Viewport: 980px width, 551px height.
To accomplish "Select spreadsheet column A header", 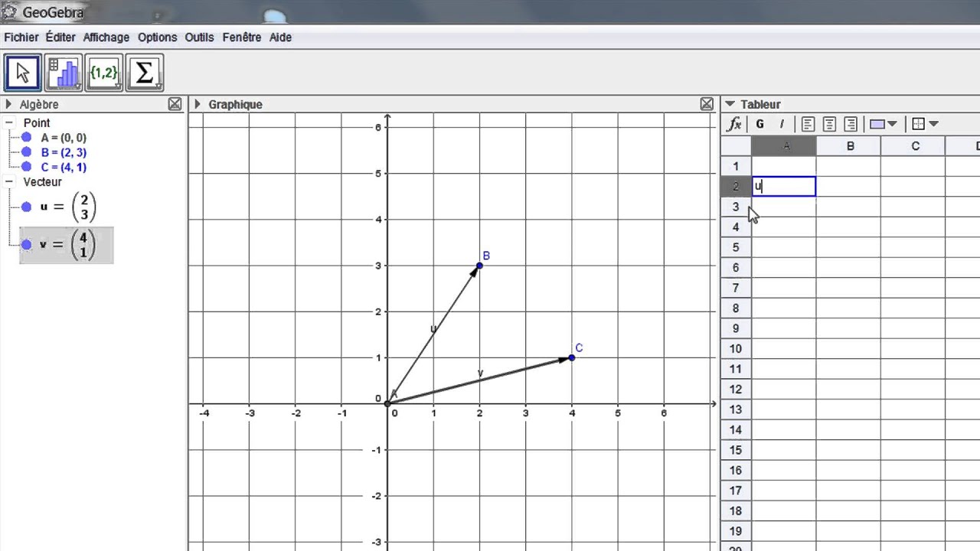I will [x=784, y=146].
